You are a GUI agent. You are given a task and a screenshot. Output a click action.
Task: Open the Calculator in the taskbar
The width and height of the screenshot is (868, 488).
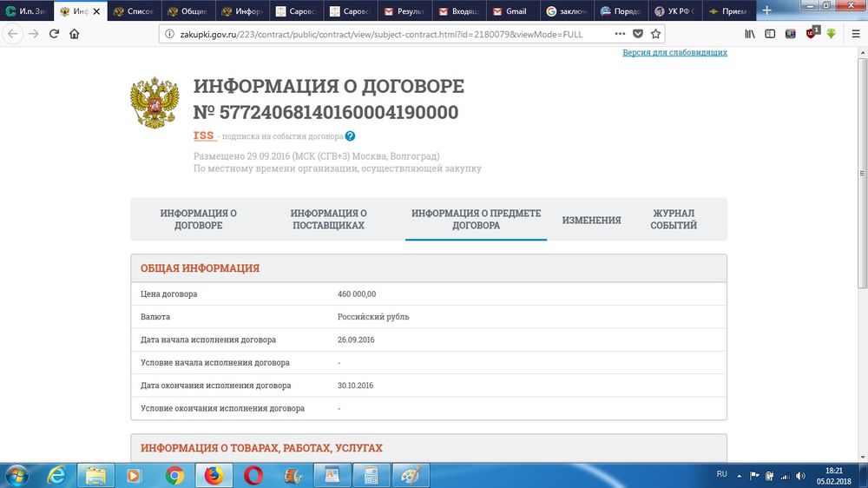coord(372,475)
